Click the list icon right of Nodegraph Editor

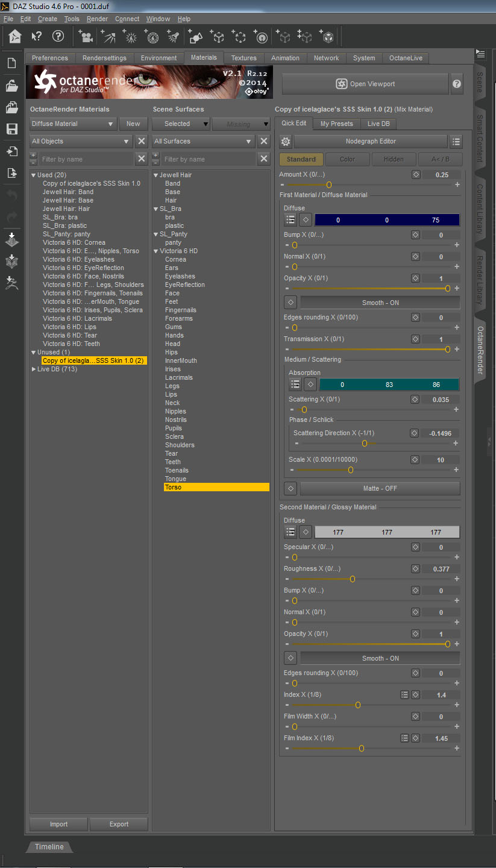tap(456, 142)
